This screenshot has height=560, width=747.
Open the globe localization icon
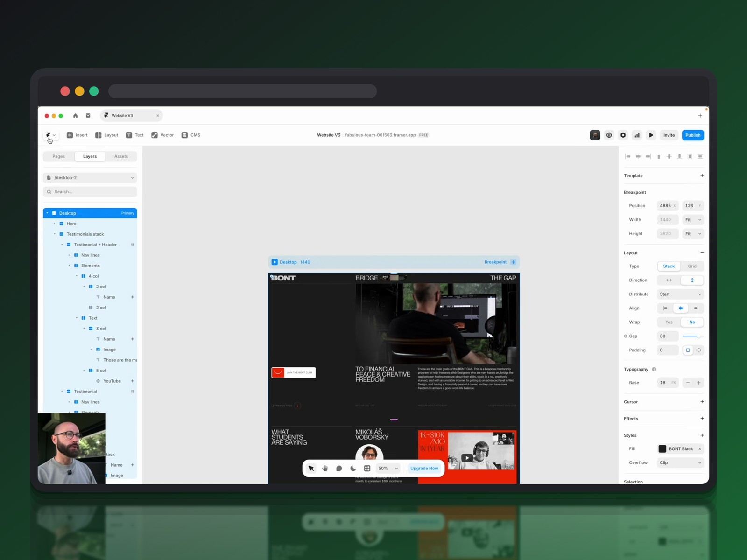tap(609, 135)
